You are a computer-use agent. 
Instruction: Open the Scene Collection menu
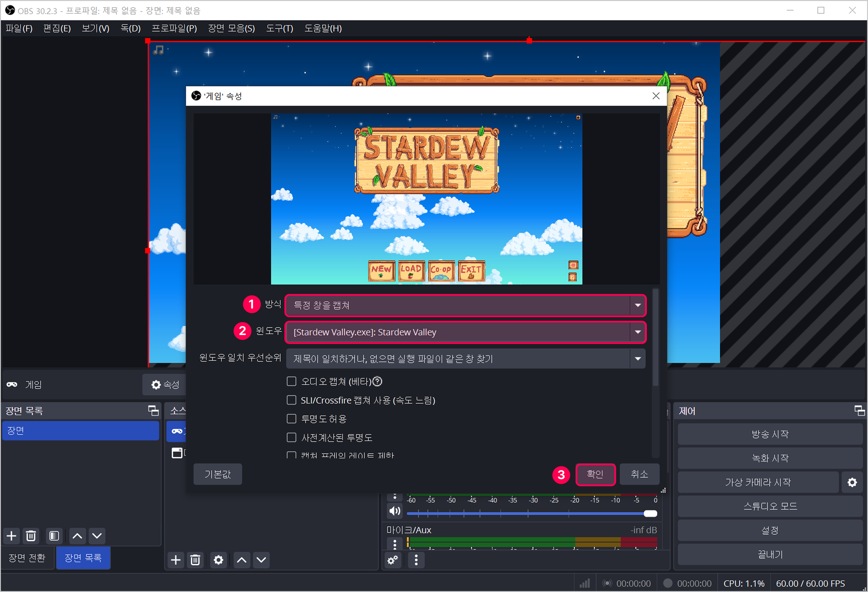click(231, 28)
